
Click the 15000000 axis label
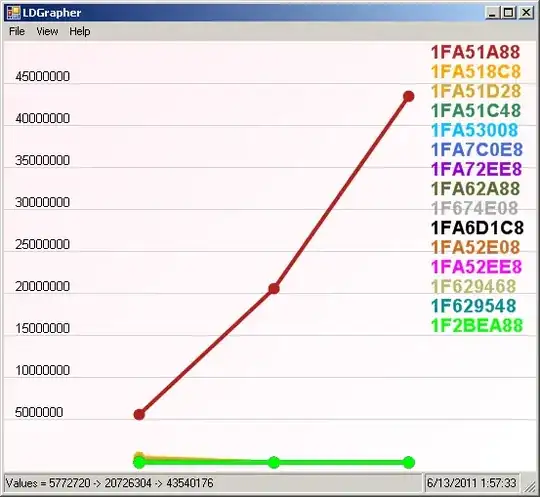42,328
